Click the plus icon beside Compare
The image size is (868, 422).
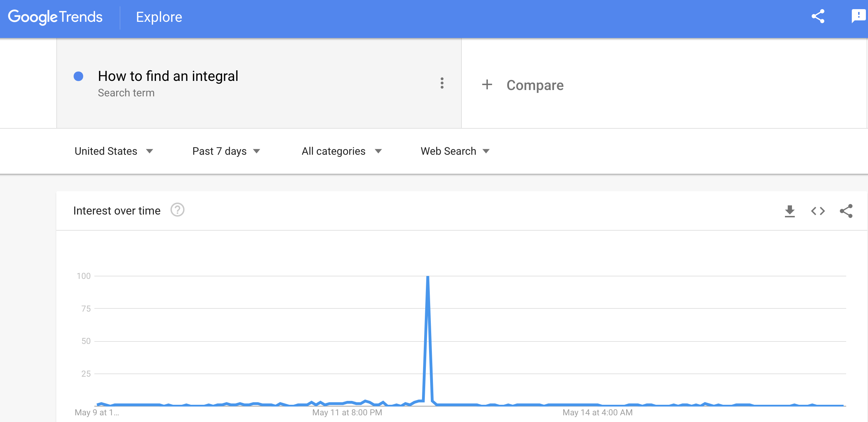[487, 84]
